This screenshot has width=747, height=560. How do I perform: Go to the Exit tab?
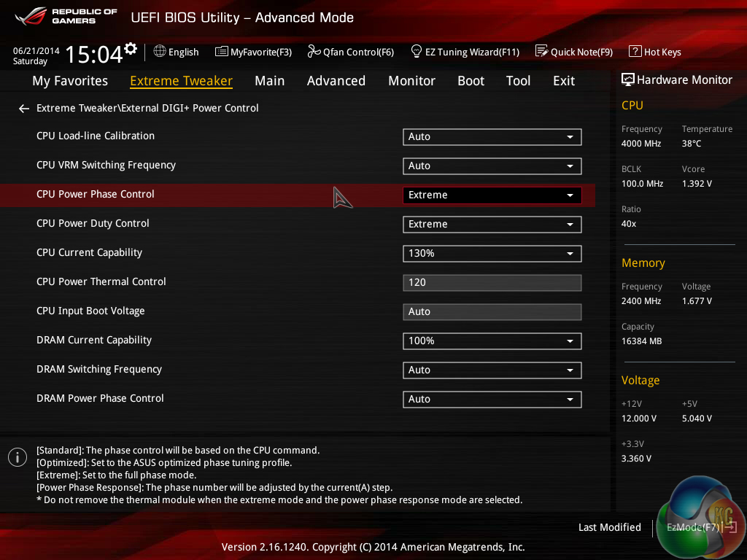point(564,81)
